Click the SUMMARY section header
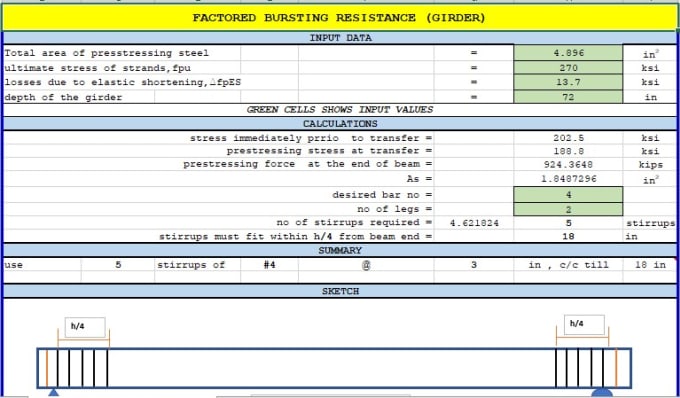The width and height of the screenshot is (680, 398). coord(340,250)
